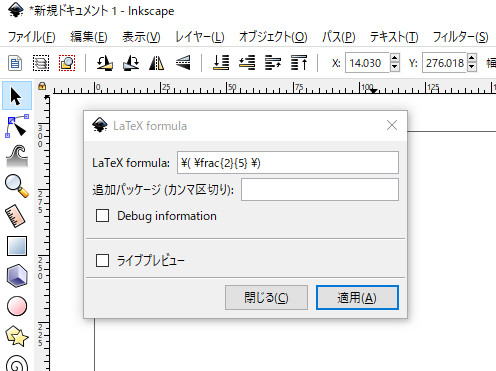Increase X value with up arrow
The image size is (496, 371).
[x=395, y=59]
